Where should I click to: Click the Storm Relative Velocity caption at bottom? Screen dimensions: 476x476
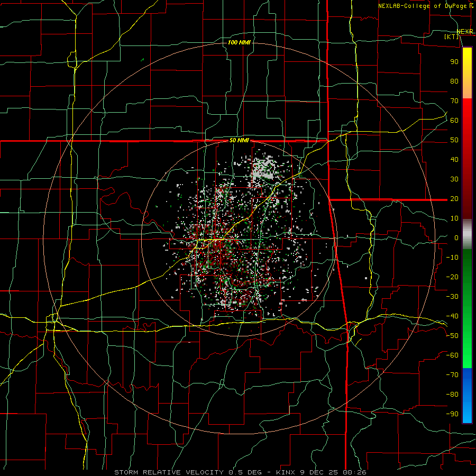click(x=240, y=472)
